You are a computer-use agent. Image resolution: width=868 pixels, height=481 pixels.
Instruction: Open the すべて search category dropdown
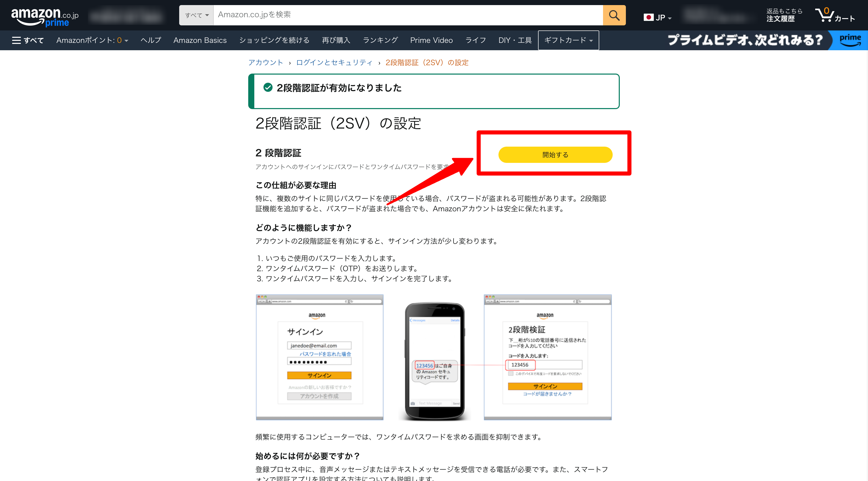point(196,15)
